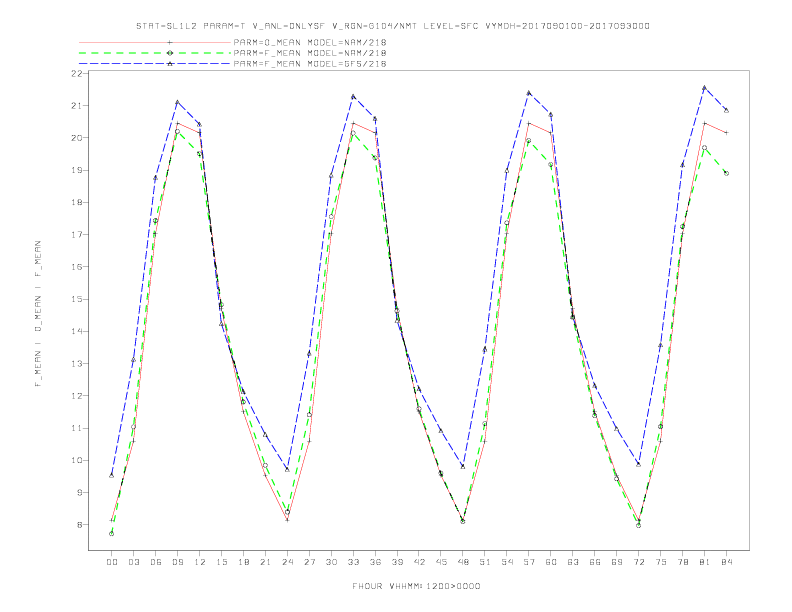This screenshot has width=792, height=612.
Task: Click y-axis tick label 8
Action: pyautogui.click(x=79, y=525)
